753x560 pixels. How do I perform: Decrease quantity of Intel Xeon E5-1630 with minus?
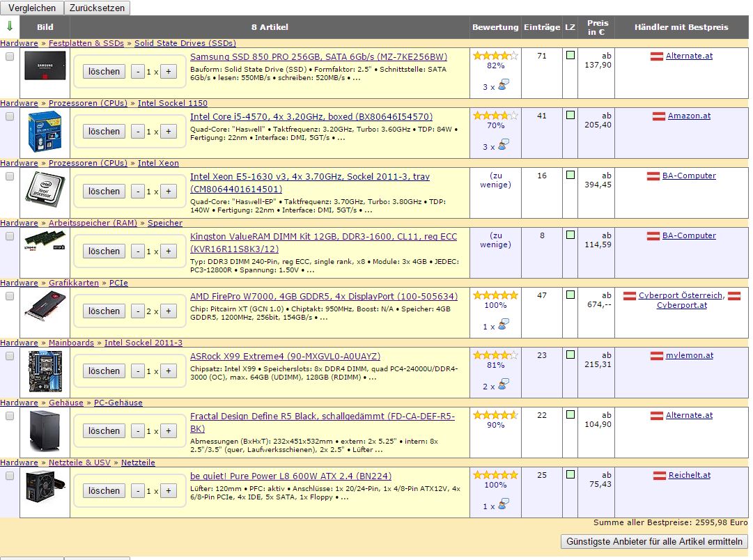pyautogui.click(x=138, y=191)
